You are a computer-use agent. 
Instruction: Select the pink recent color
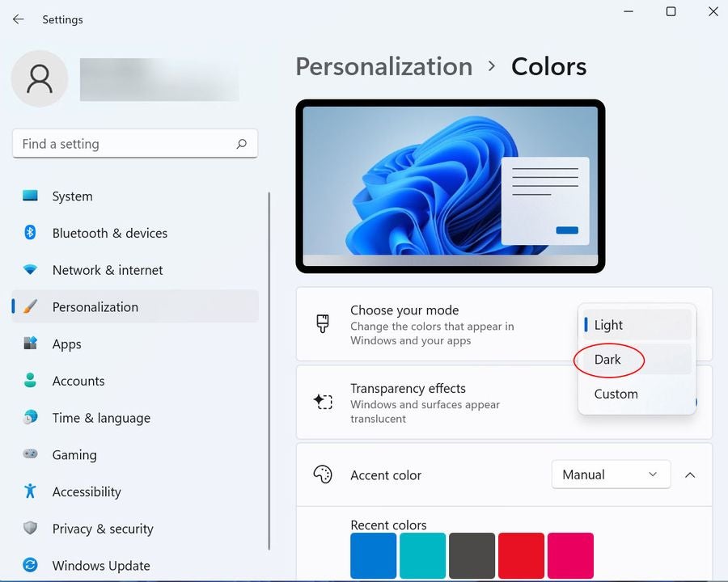coord(570,555)
